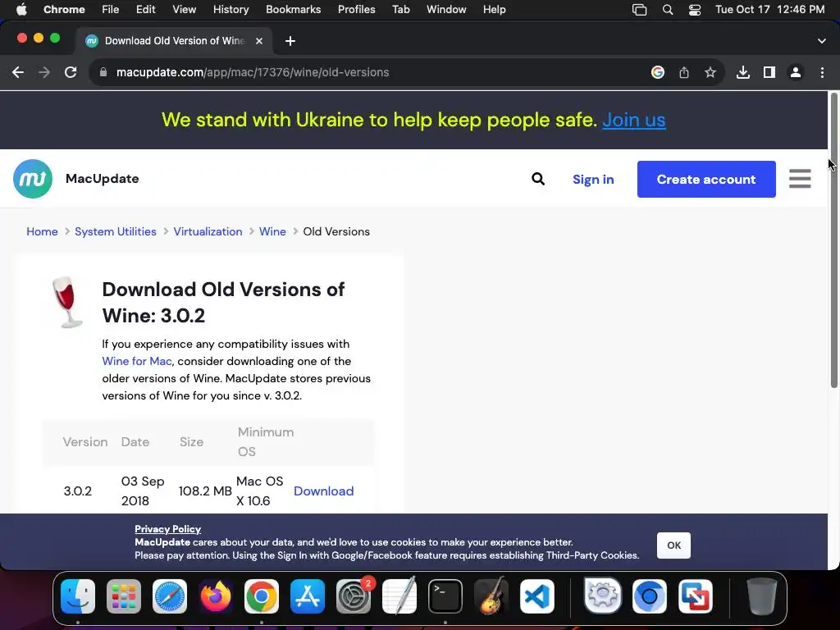
Task: Open Virtualization breadcrumb
Action: (208, 231)
